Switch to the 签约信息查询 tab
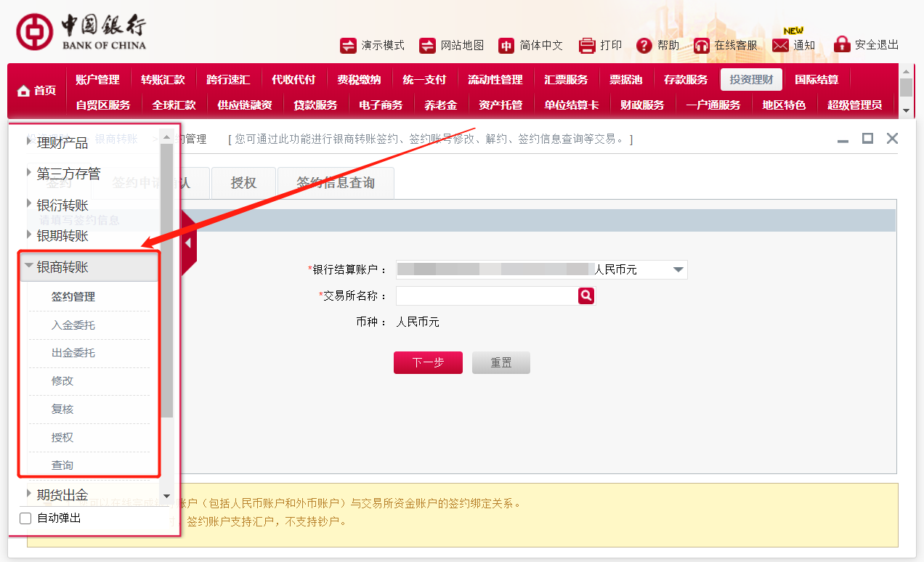924x562 pixels. pyautogui.click(x=336, y=183)
